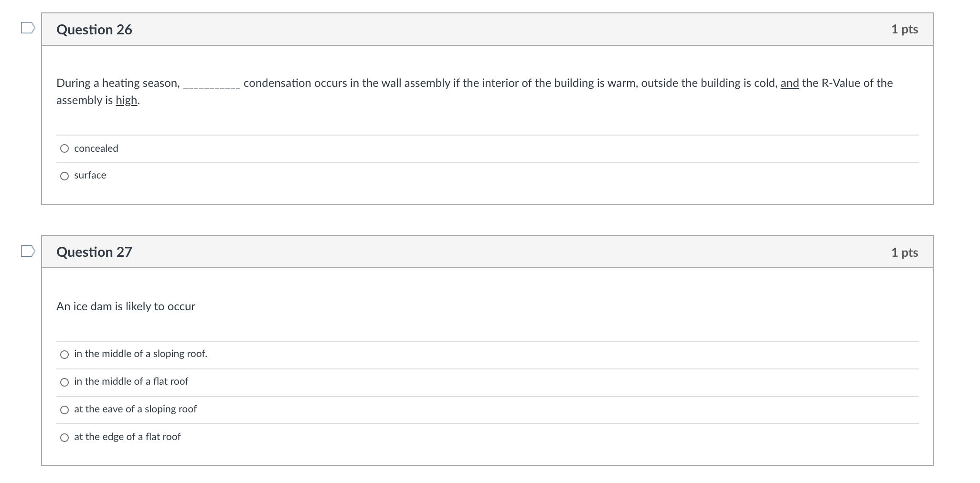Click the underlined word 'high'
The height and width of the screenshot is (483, 980).
tap(126, 100)
